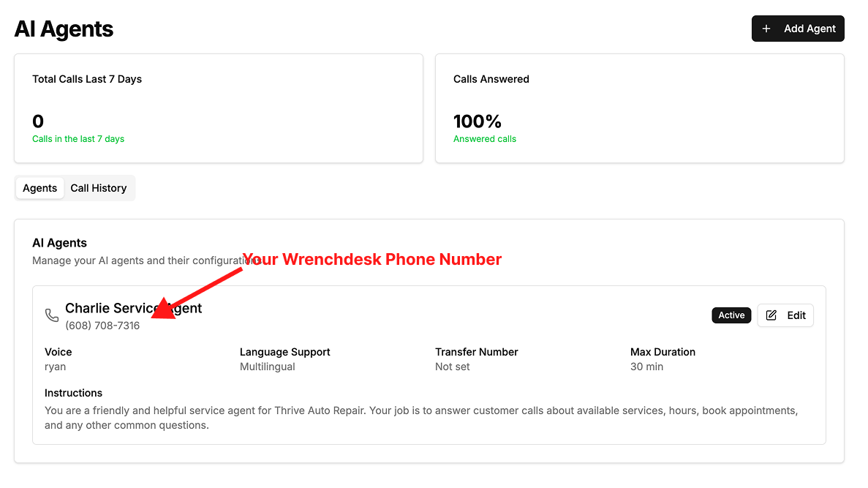868x488 pixels.
Task: Select the phone icon beside Charlie Service Agent
Action: 51,315
